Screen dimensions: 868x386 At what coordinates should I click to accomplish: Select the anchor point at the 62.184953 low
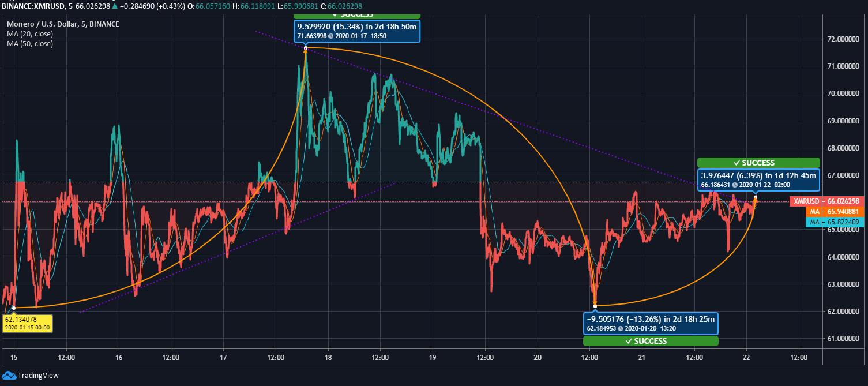(x=595, y=306)
